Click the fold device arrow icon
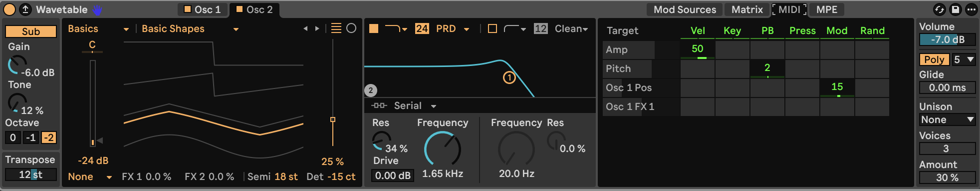 click(25, 9)
